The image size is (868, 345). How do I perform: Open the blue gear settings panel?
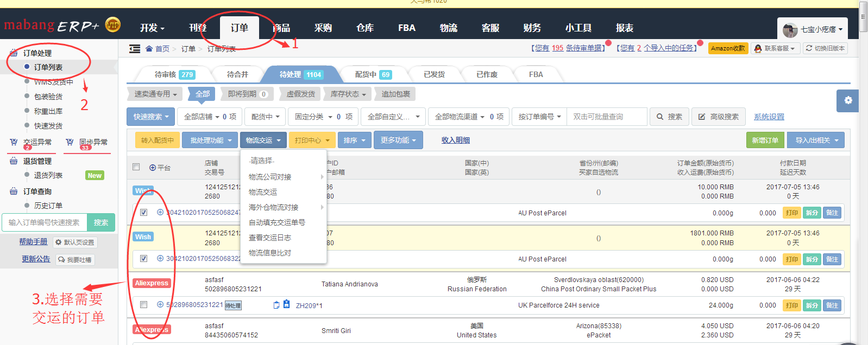(x=848, y=100)
